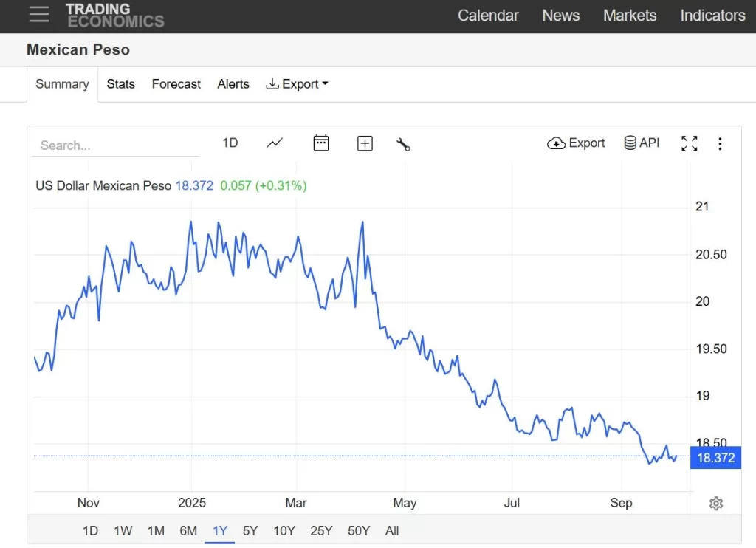Switch to the Forecast tab
The height and width of the screenshot is (548, 756).
click(x=176, y=84)
